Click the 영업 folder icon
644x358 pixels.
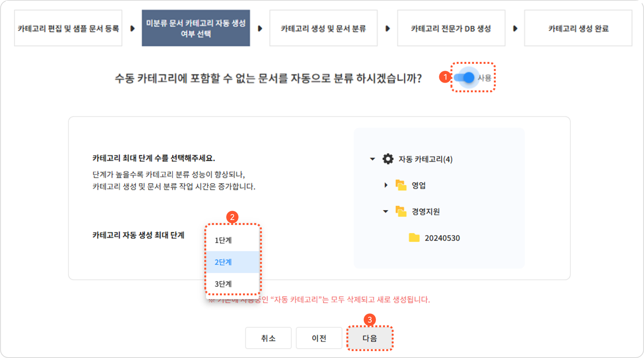click(x=401, y=185)
